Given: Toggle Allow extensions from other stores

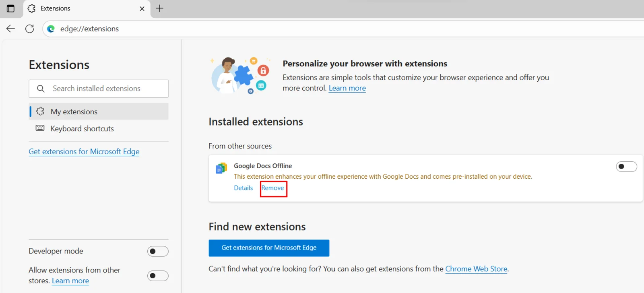Looking at the screenshot, I should 158,276.
